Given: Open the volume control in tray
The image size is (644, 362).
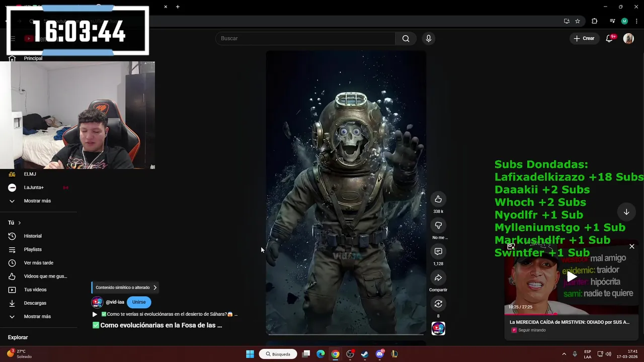Looking at the screenshot, I should tap(608, 354).
